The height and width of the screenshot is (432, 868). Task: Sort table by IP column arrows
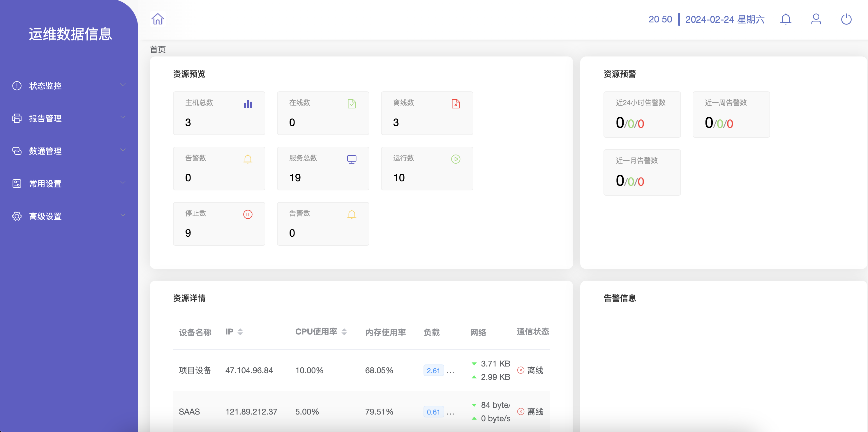(240, 332)
